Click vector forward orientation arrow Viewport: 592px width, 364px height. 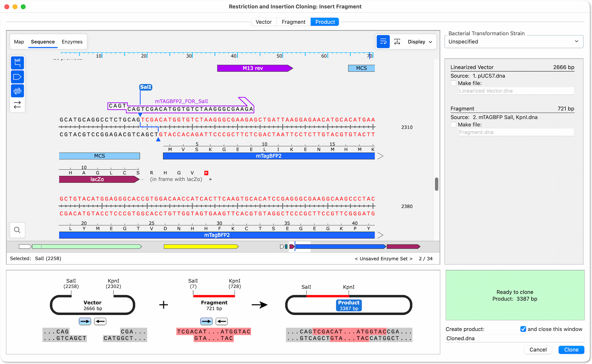(85, 322)
